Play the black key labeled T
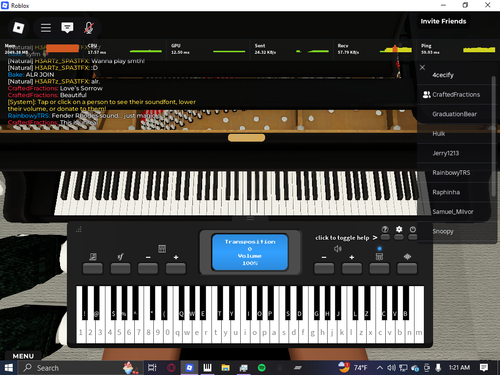 point(220,303)
